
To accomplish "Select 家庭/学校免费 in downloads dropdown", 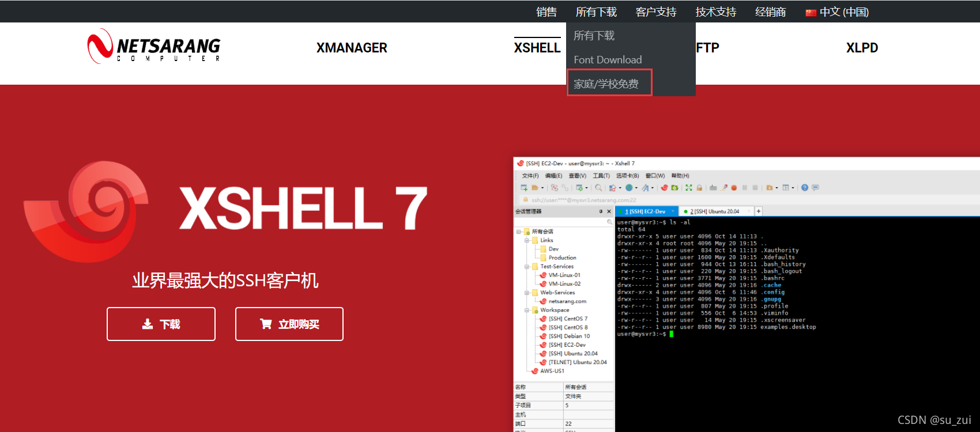I will (x=606, y=84).
